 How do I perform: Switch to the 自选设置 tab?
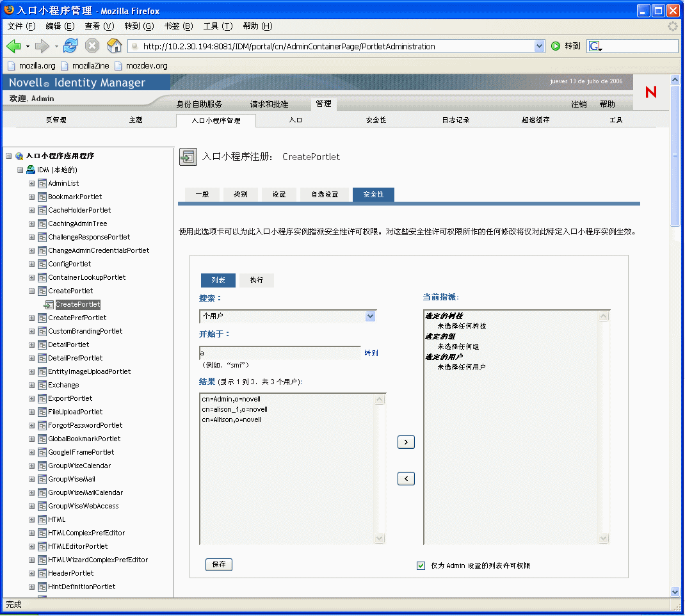pos(325,195)
